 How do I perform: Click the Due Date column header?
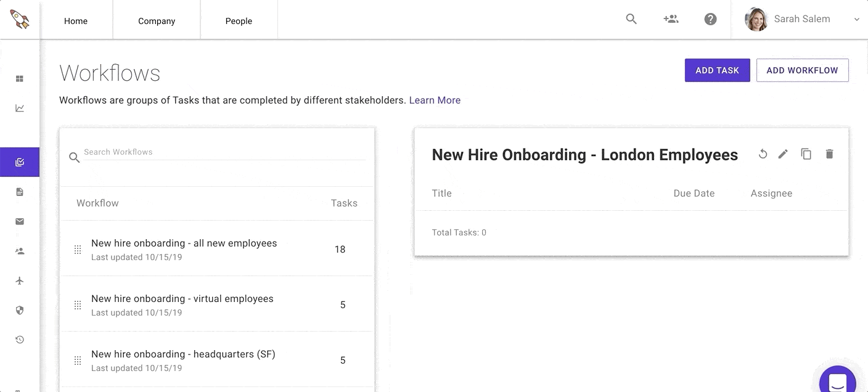tap(694, 193)
